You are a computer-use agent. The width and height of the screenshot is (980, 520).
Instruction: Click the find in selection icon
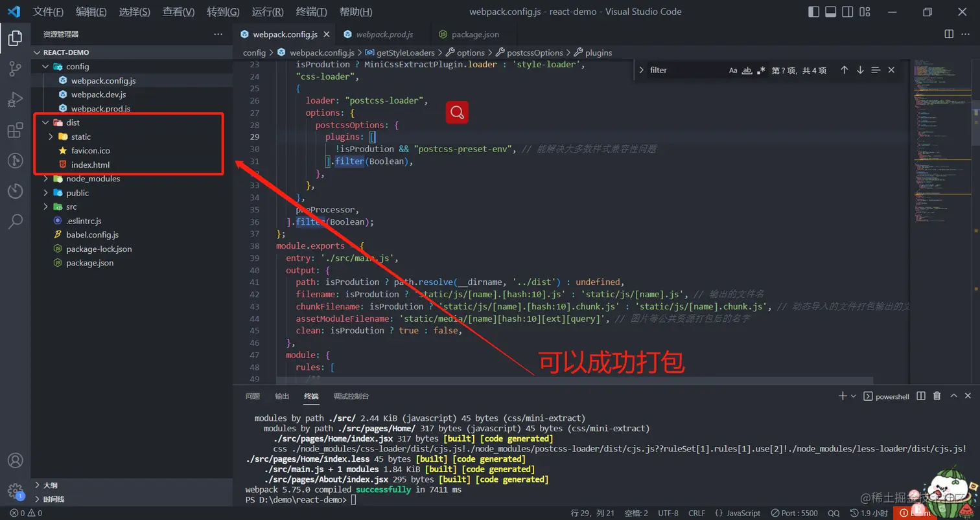[876, 70]
